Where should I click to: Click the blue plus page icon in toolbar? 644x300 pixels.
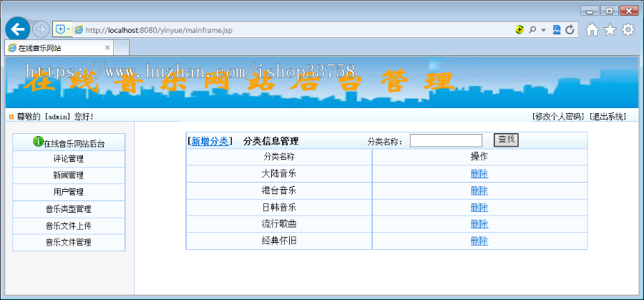[60, 29]
